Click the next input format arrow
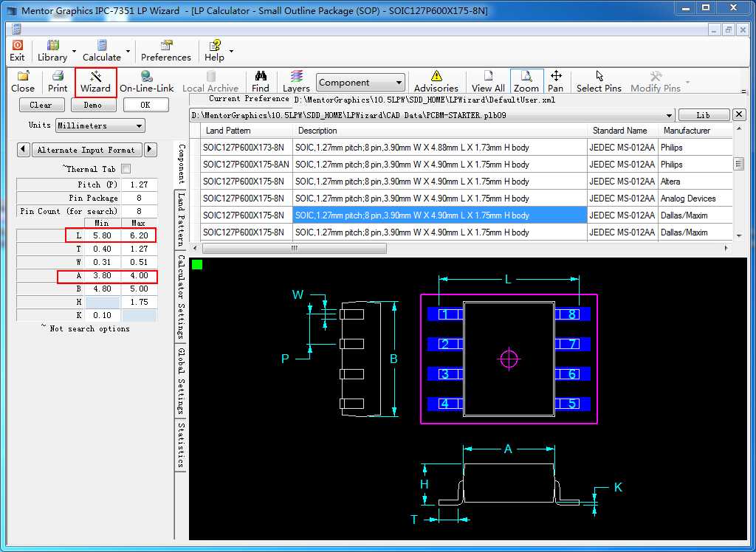756x552 pixels. point(150,150)
